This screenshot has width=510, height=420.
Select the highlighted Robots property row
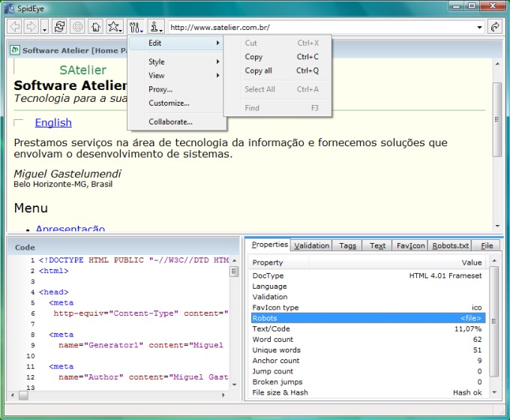pyautogui.click(x=368, y=318)
